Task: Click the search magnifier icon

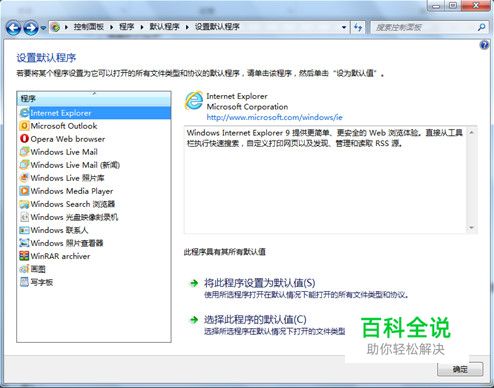Action: click(x=481, y=27)
